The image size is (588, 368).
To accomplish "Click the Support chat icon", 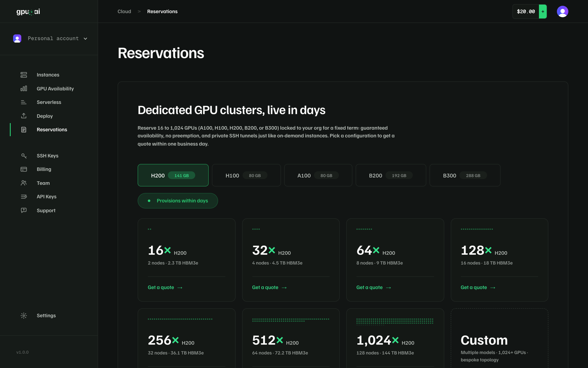I will click(x=24, y=210).
